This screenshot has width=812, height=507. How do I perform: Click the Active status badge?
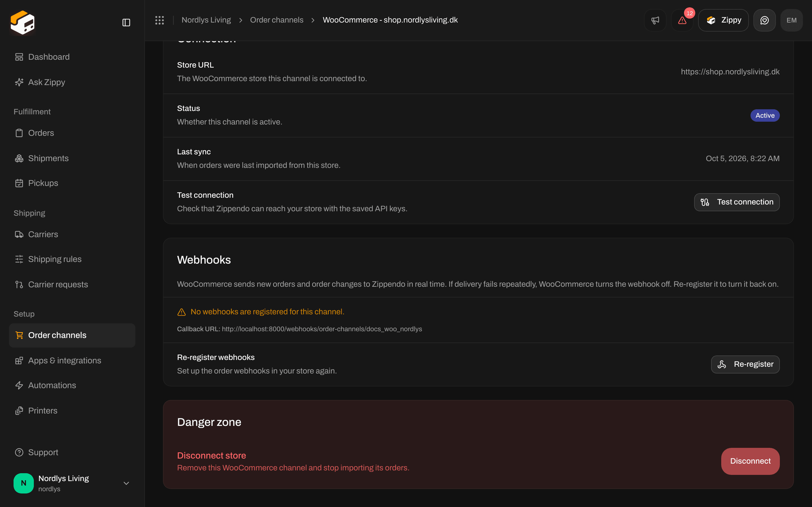click(765, 115)
